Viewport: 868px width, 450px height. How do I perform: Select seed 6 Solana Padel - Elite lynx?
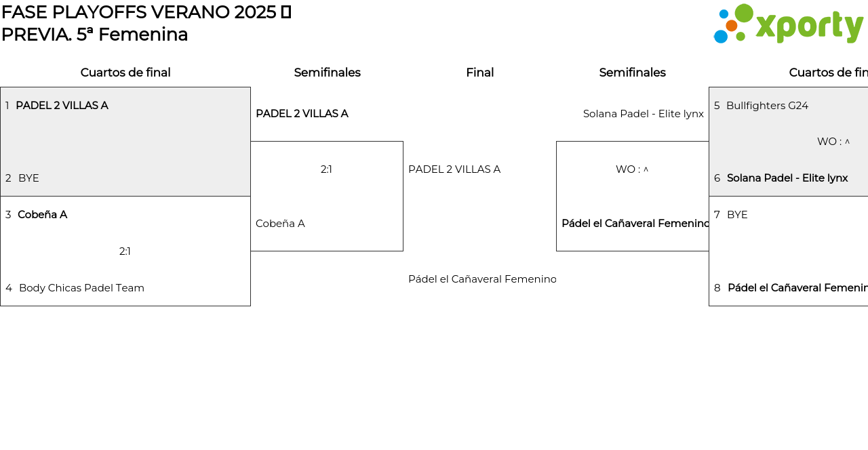[787, 178]
